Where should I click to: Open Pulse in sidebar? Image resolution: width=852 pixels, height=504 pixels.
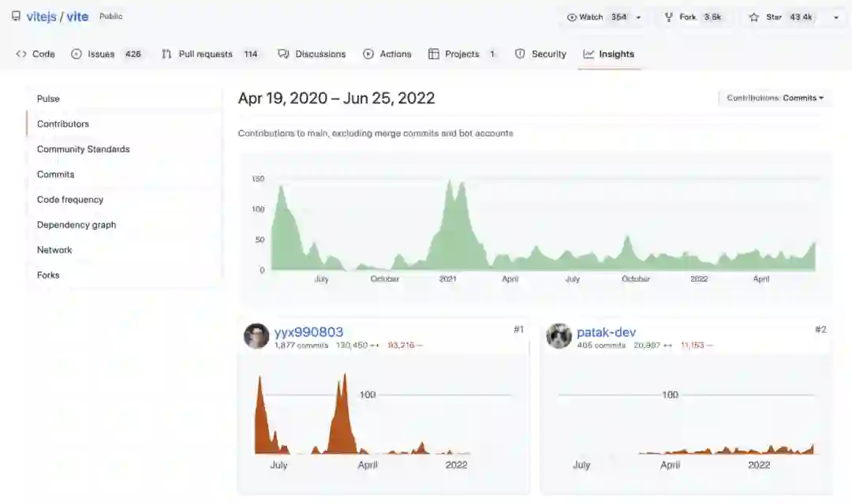pyautogui.click(x=124, y=99)
